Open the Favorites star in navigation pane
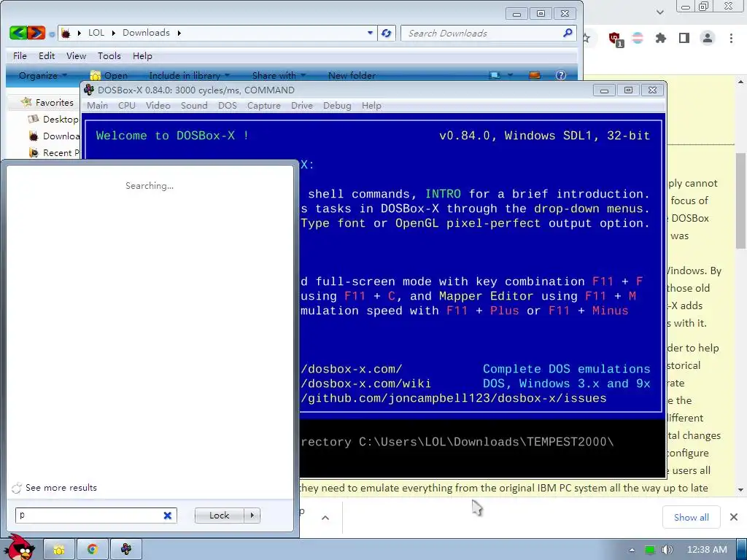Viewport: 747px width, 560px height. pyautogui.click(x=27, y=102)
